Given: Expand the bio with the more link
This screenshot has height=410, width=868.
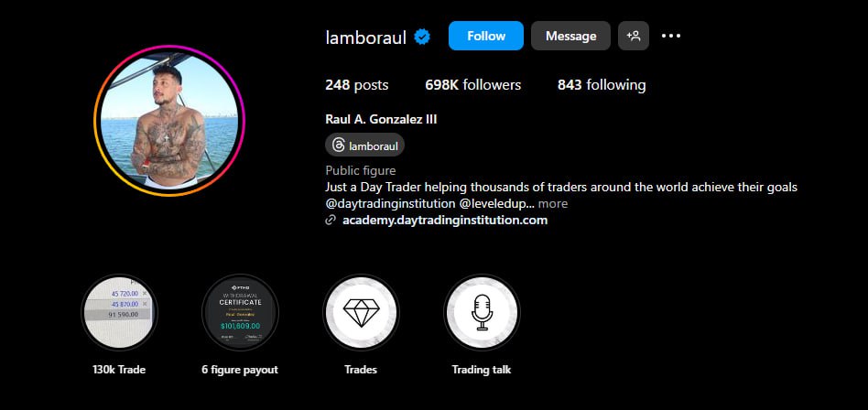Looking at the screenshot, I should [553, 203].
